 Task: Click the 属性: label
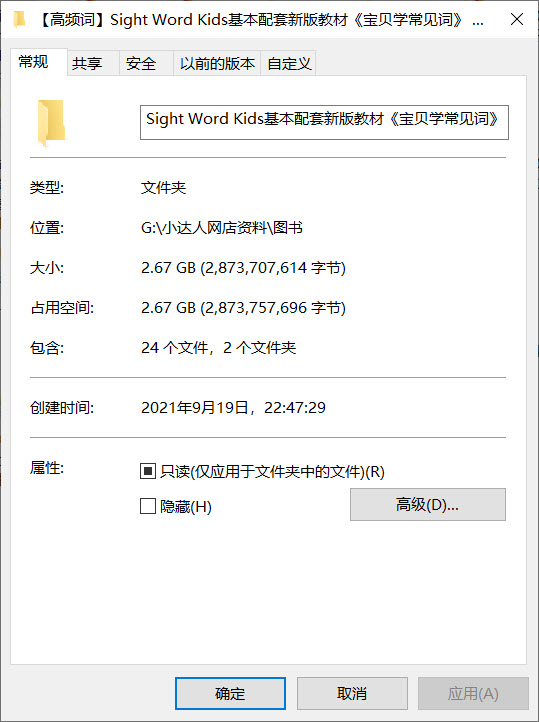pos(46,468)
